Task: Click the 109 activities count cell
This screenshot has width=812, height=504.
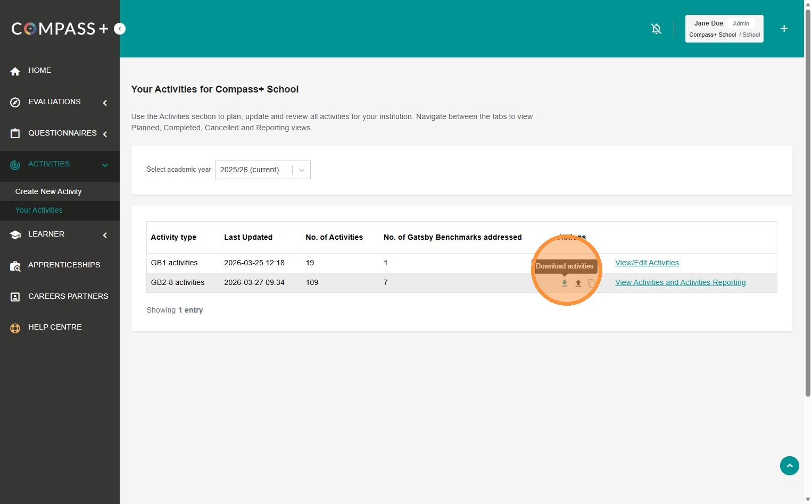Action: 312,282
